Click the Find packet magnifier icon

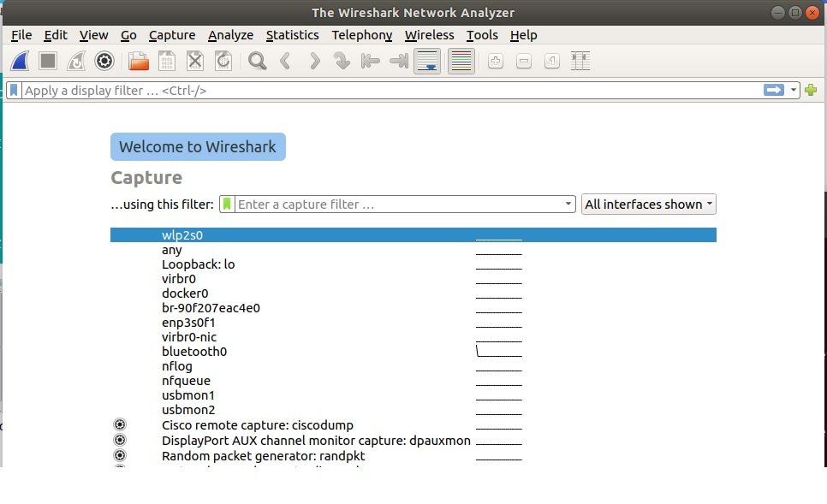click(x=256, y=61)
